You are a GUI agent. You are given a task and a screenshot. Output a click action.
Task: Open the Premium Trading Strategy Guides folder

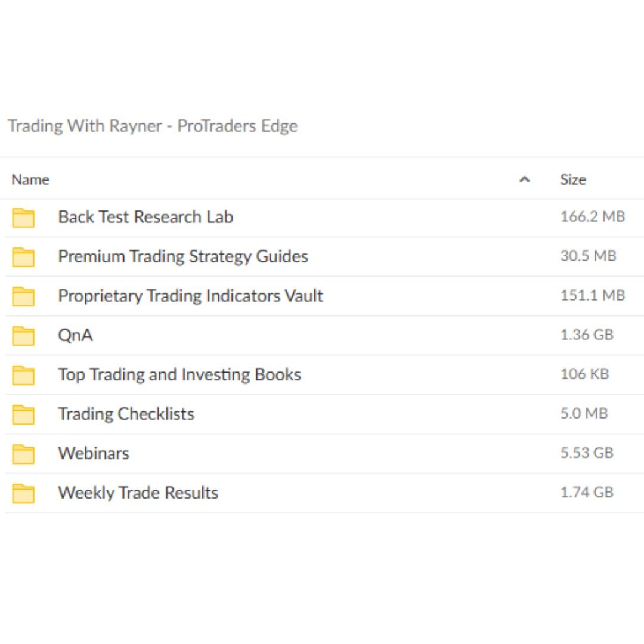click(183, 256)
